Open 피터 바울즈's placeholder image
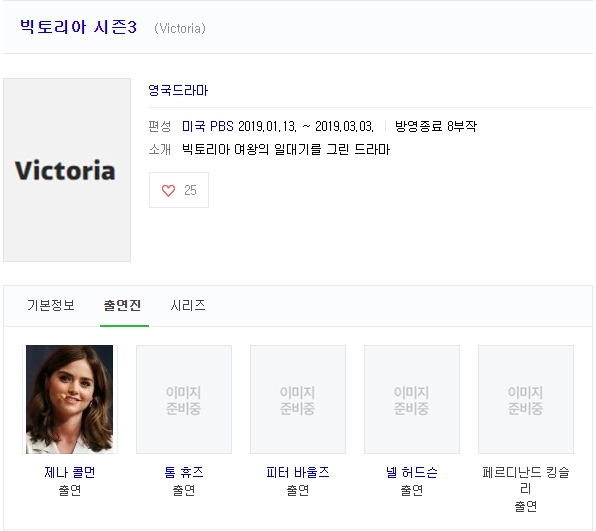This screenshot has height=531, width=596. (x=298, y=399)
